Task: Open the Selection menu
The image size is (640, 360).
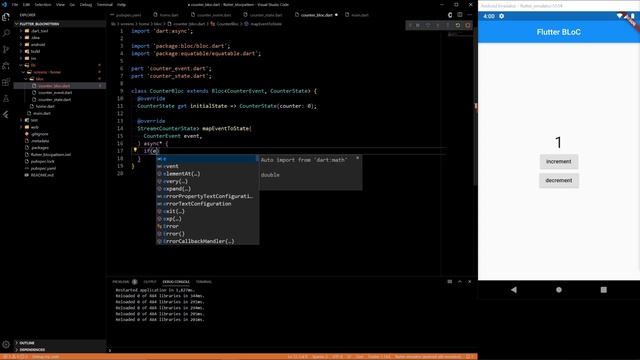Action: 42,4
